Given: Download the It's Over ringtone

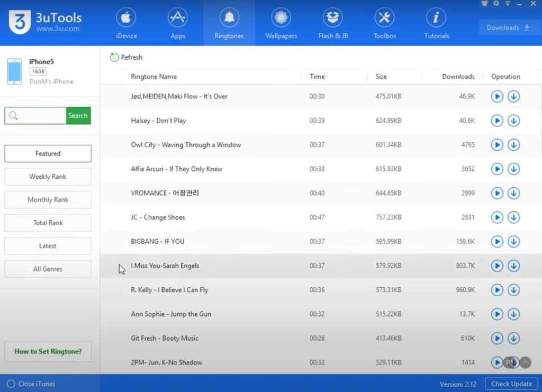Looking at the screenshot, I should [x=513, y=96].
